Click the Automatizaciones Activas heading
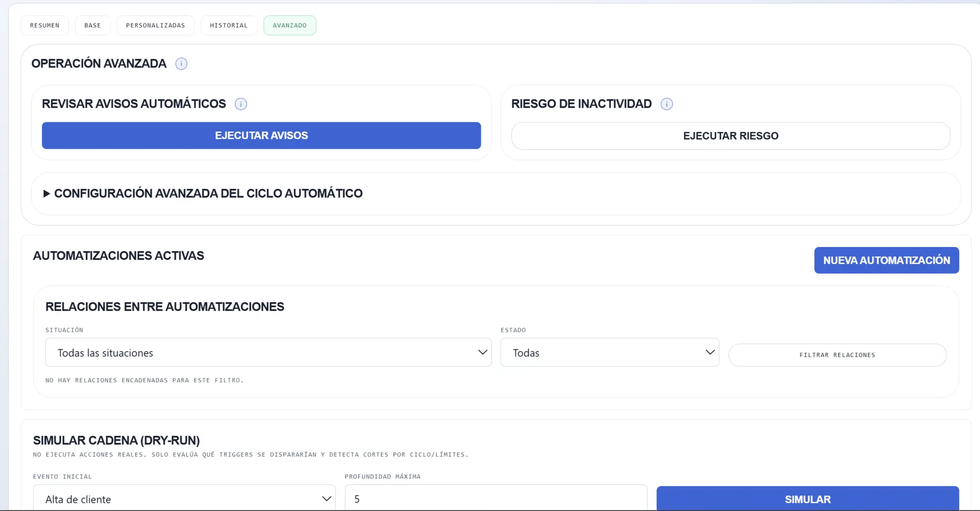Image resolution: width=980 pixels, height=511 pixels. pyautogui.click(x=118, y=256)
